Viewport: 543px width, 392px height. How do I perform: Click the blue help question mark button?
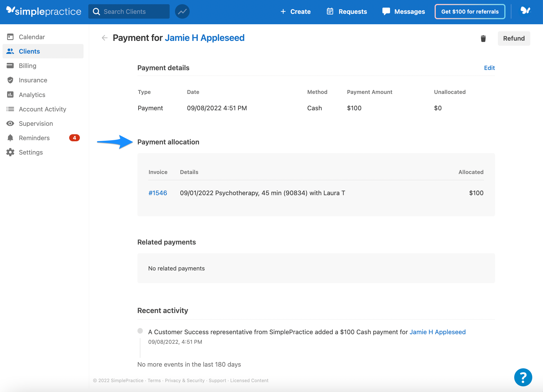click(523, 377)
